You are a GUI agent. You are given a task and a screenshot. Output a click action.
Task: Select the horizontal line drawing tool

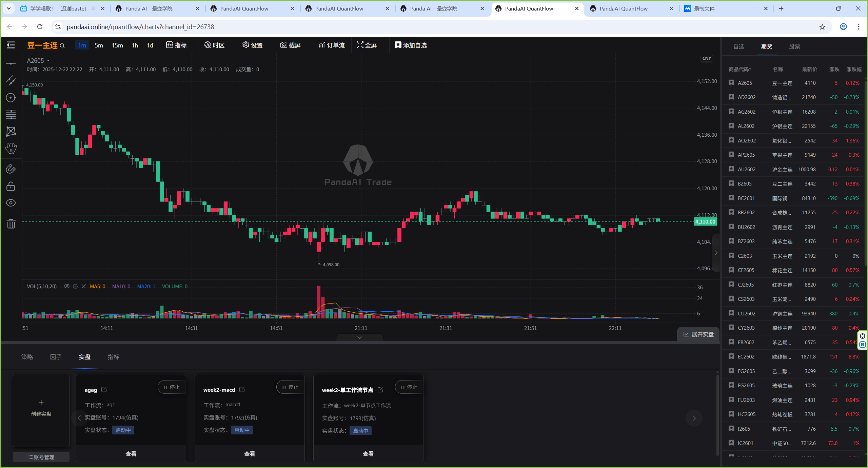coord(11,64)
